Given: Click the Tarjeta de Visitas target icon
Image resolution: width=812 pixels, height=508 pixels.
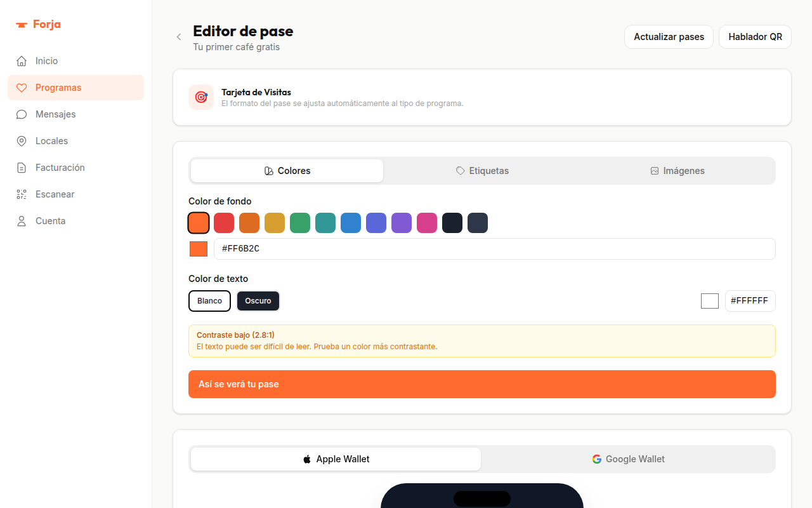Looking at the screenshot, I should [x=201, y=97].
